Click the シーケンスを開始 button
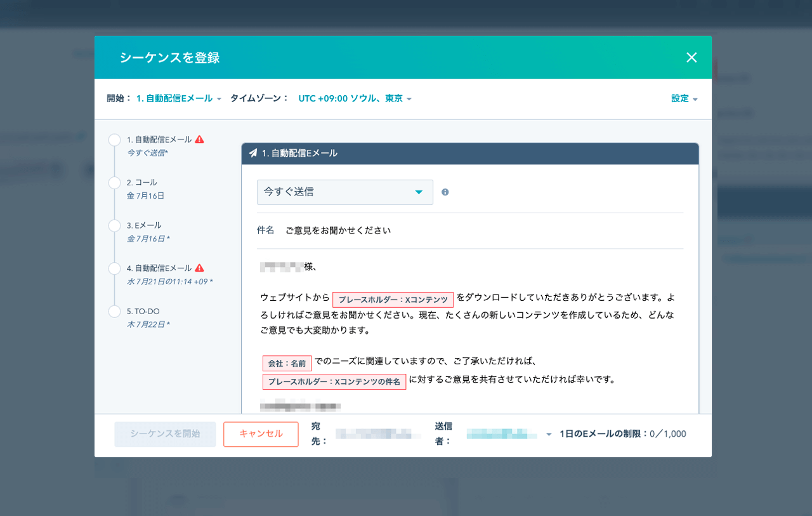 point(165,434)
